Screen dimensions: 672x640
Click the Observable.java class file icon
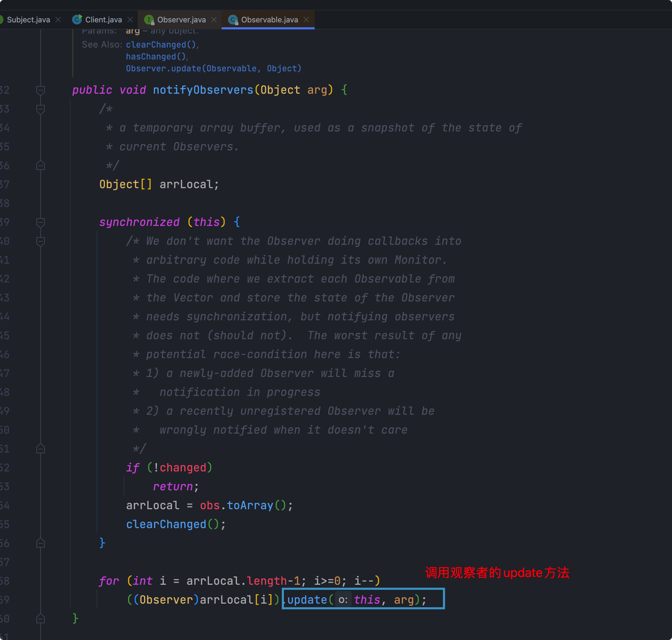233,20
